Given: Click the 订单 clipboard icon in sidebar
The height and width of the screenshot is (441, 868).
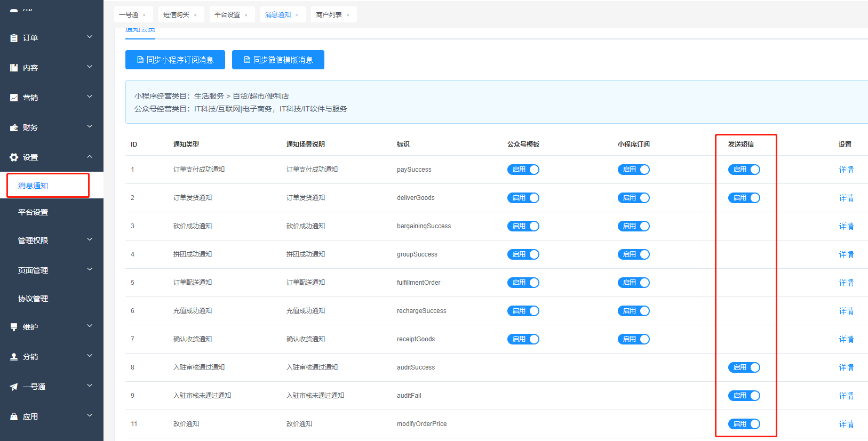Looking at the screenshot, I should [x=14, y=38].
